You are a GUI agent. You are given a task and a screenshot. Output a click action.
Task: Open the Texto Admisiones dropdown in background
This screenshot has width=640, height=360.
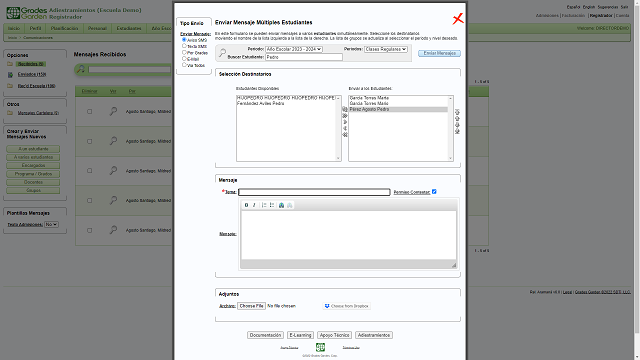coord(51,224)
